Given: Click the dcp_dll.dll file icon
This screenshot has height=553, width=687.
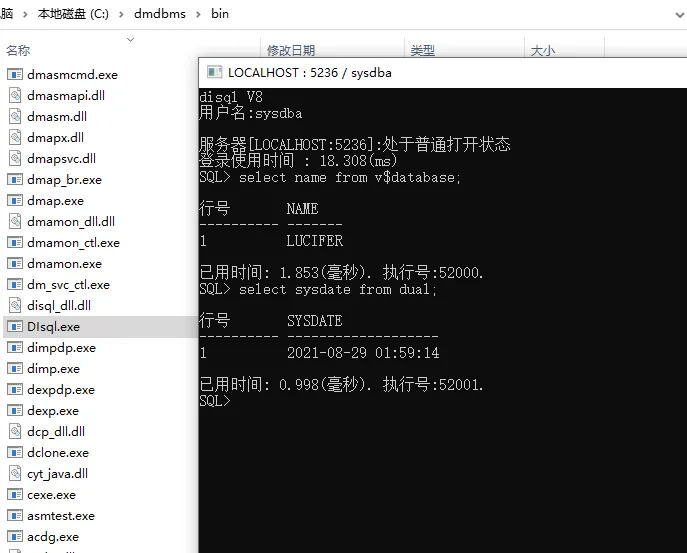Looking at the screenshot, I should point(15,431).
